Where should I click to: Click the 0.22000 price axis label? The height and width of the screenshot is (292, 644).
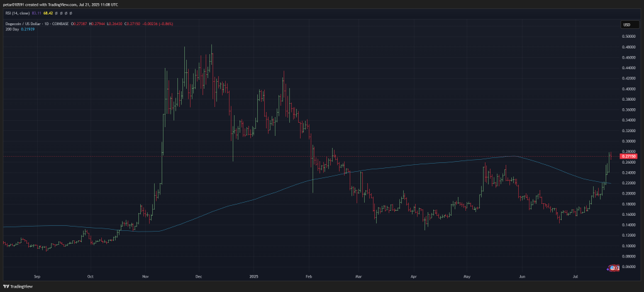click(629, 183)
